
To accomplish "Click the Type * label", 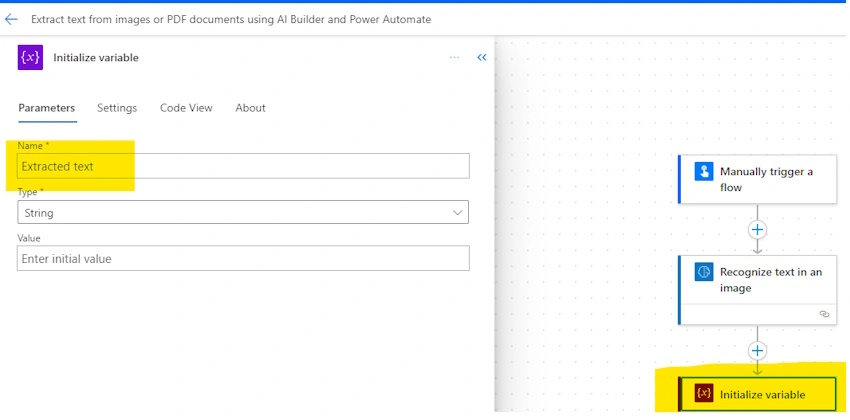I will pos(31,192).
